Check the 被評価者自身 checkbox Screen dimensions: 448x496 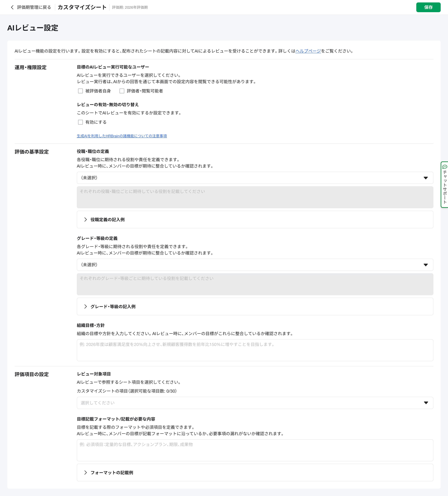(x=80, y=91)
